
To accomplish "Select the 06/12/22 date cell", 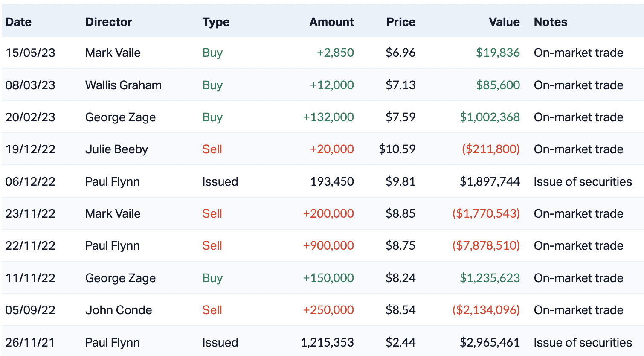I will pyautogui.click(x=30, y=181).
